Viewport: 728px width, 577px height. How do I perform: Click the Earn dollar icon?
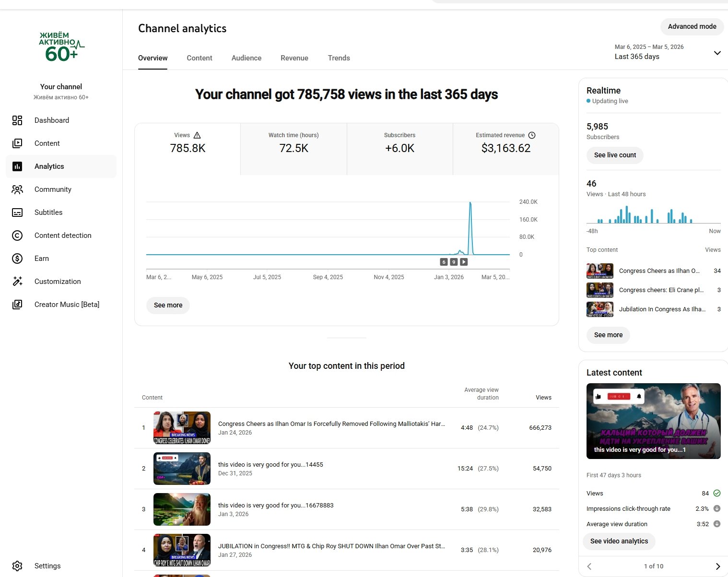[17, 259]
